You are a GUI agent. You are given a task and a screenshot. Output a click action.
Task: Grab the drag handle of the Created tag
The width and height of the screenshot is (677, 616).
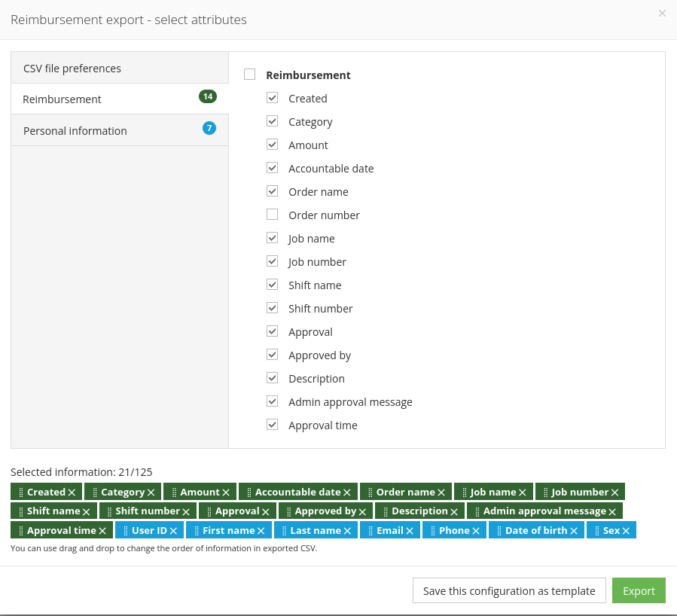point(21,492)
